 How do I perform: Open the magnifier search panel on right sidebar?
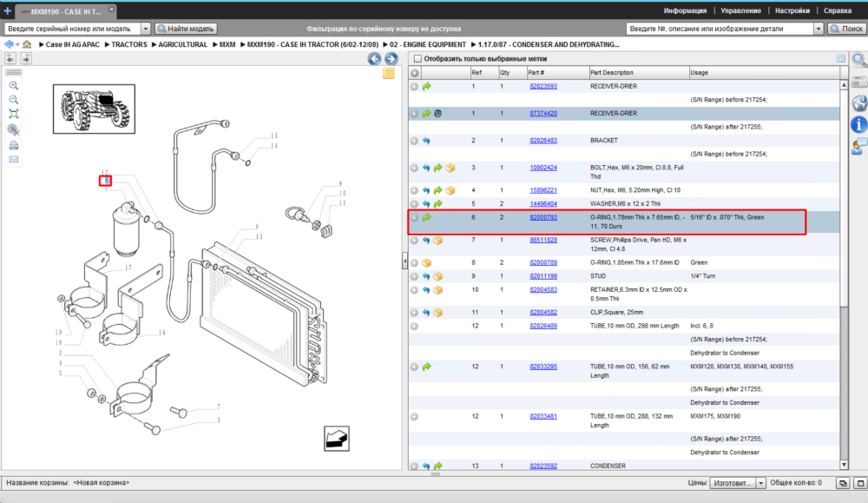tap(859, 60)
